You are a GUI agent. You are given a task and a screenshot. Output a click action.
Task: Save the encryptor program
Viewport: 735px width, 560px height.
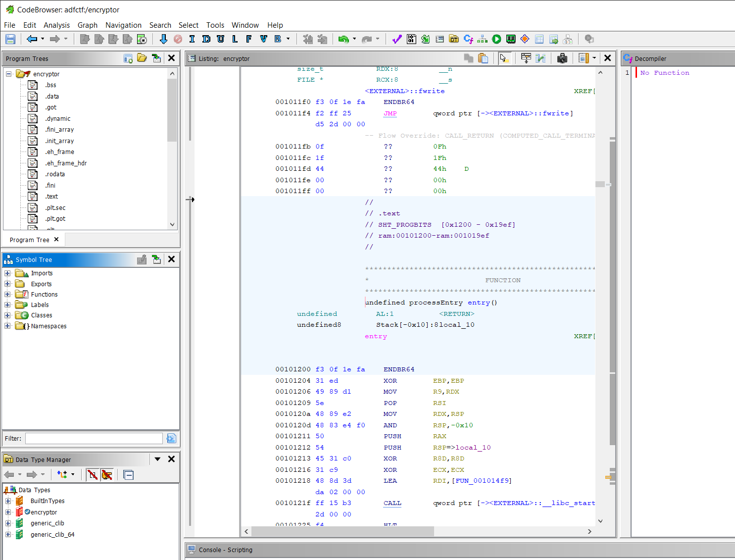point(10,39)
